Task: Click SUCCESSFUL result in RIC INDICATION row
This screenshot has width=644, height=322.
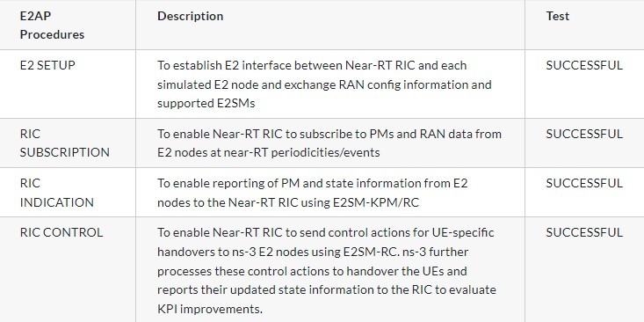Action: point(584,183)
